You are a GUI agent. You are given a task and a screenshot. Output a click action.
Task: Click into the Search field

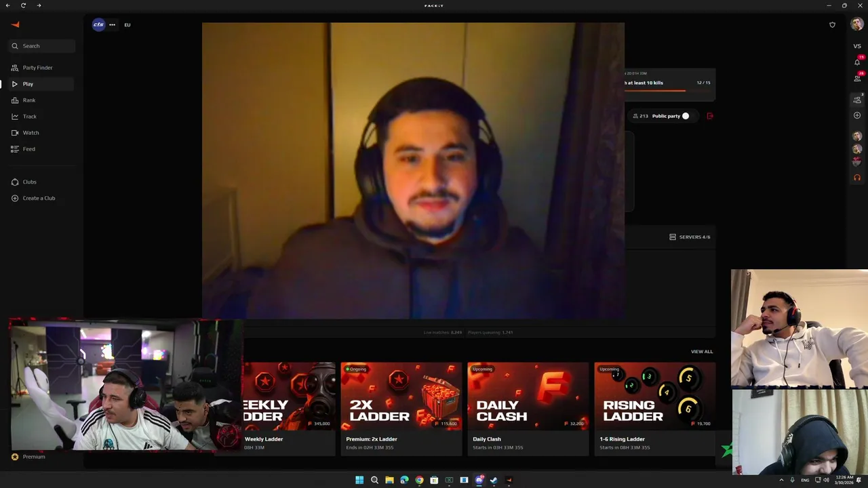(41, 46)
